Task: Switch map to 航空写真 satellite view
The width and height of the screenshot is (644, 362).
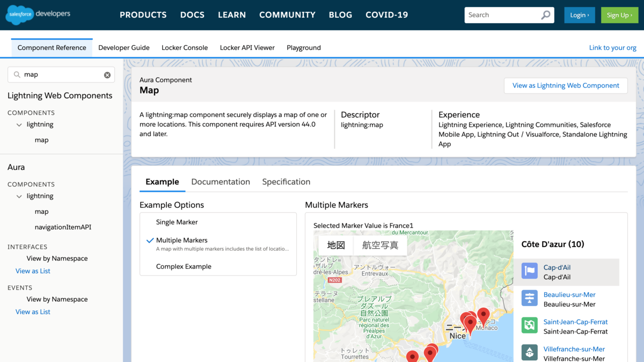Action: 380,245
